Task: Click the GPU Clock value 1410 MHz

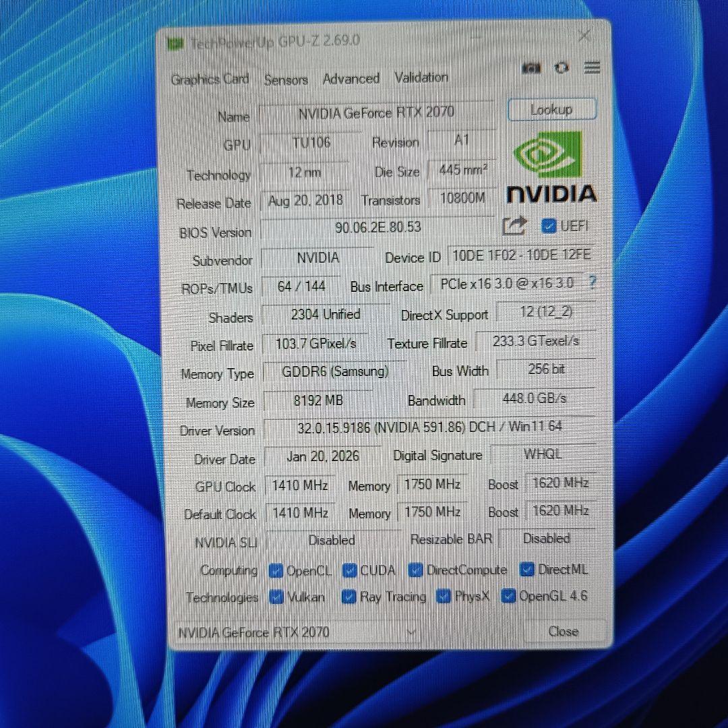Action: pyautogui.click(x=300, y=485)
